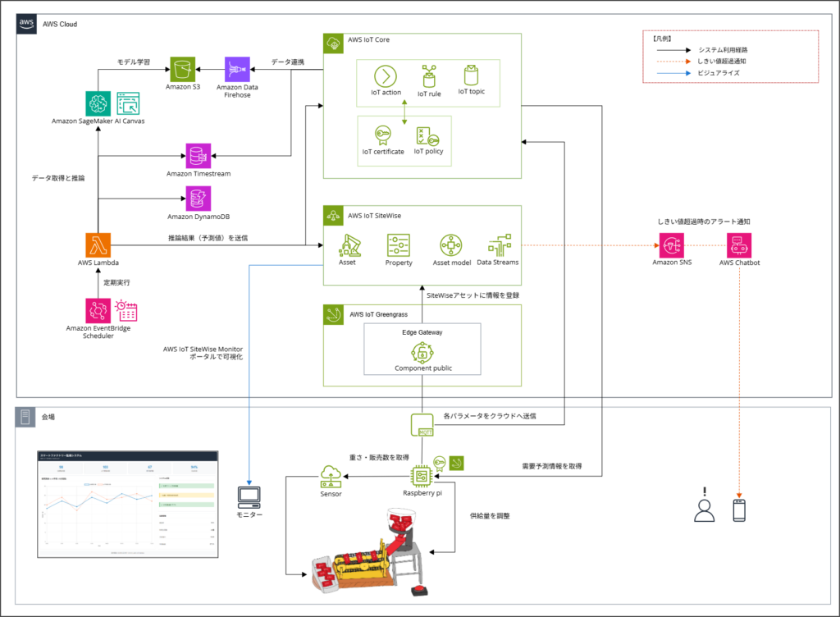Click the IoT action icon

point(386,76)
